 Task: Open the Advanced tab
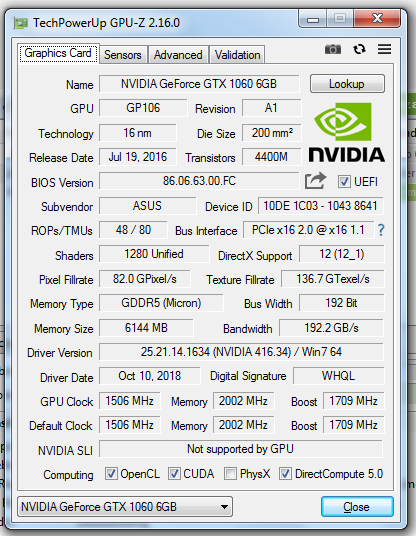tap(178, 55)
